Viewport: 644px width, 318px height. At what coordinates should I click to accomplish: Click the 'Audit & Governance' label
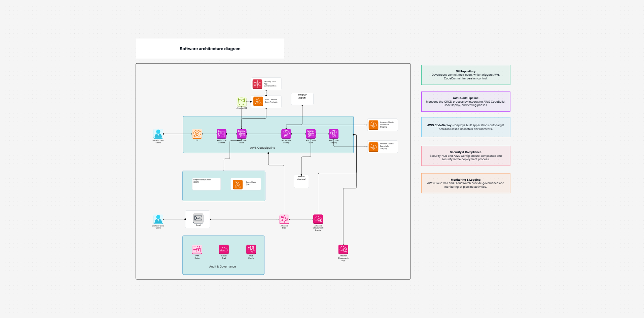point(222,267)
